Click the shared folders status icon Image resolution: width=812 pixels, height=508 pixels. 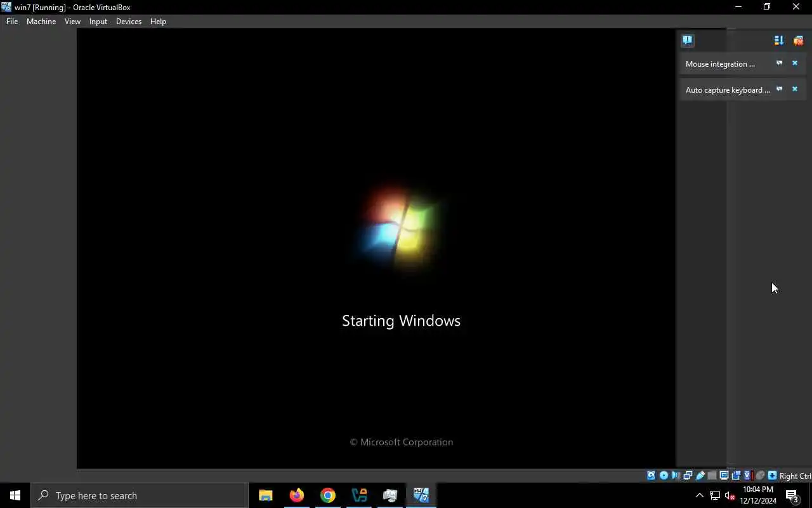pos(712,476)
